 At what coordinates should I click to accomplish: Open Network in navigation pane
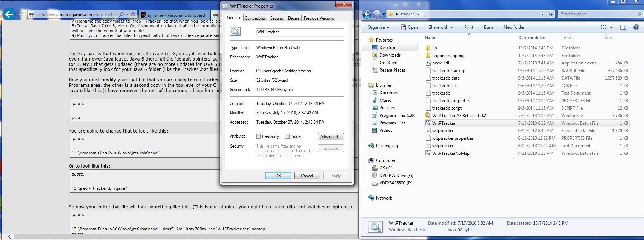coord(384,198)
